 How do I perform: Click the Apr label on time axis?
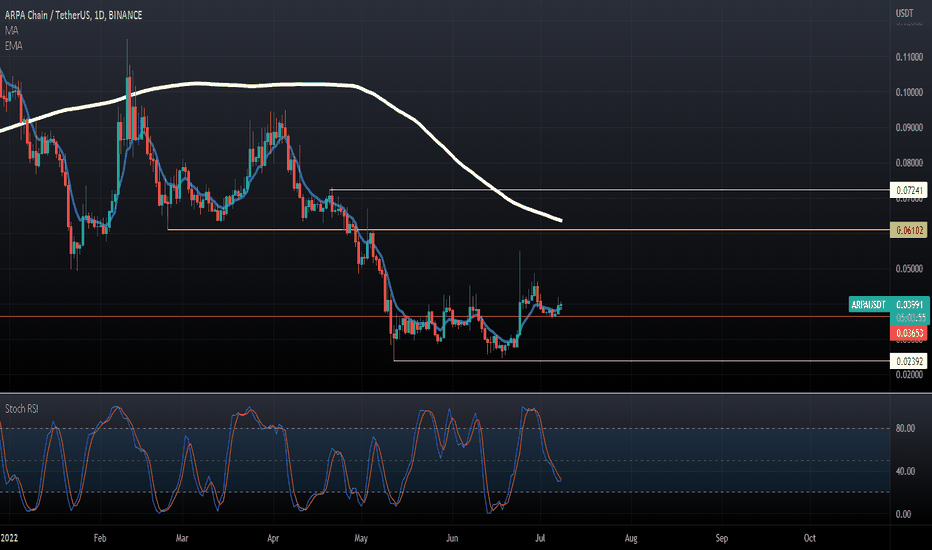coord(273,538)
